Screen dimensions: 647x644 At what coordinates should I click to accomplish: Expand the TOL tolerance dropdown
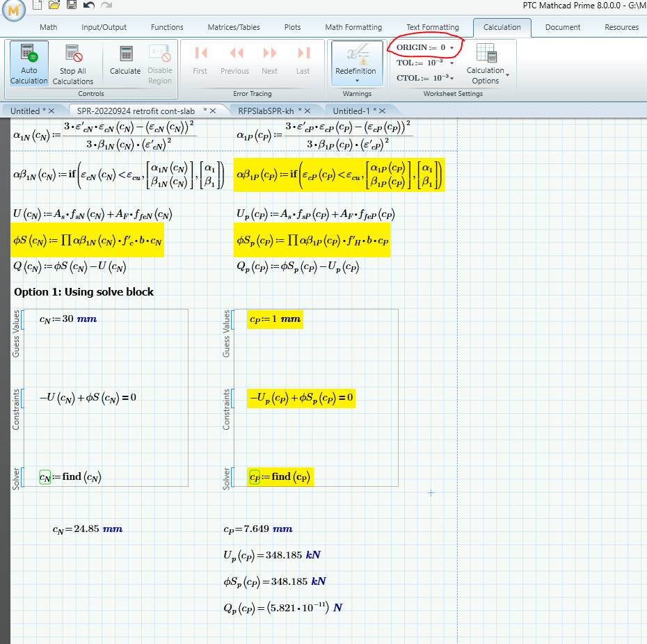(452, 63)
